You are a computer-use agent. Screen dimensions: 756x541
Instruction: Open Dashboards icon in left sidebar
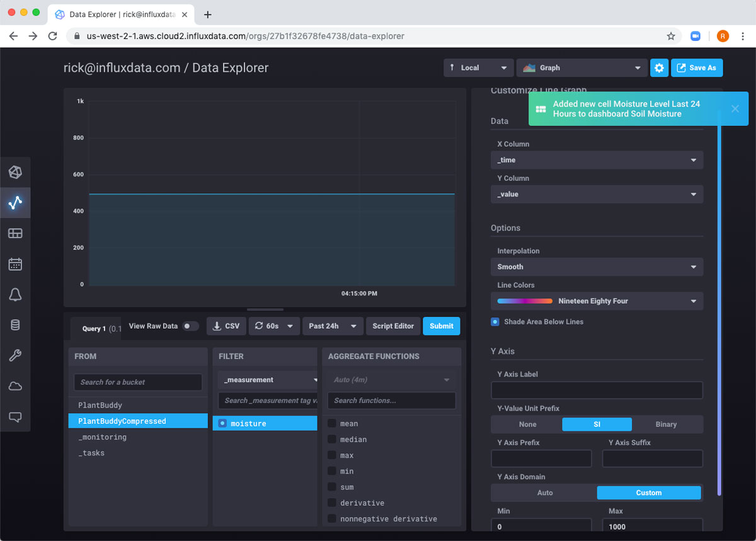(x=15, y=234)
